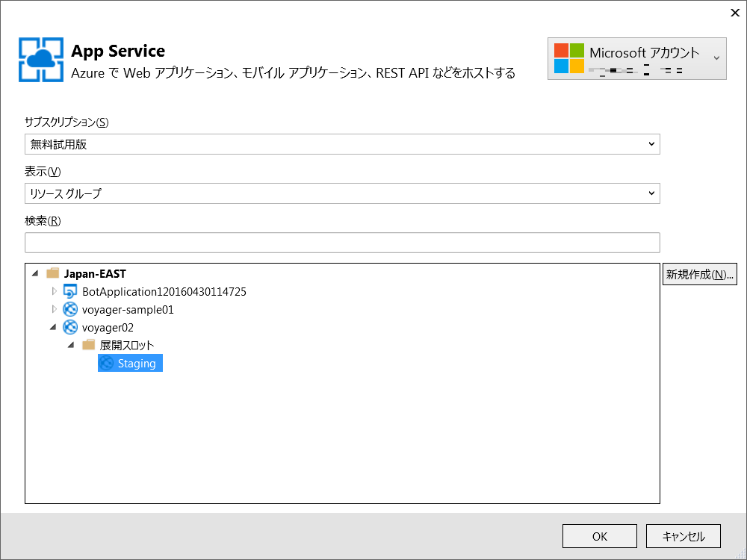Image resolution: width=747 pixels, height=560 pixels.
Task: Click the BotApplication120160430114725 bot icon
Action: 70,291
